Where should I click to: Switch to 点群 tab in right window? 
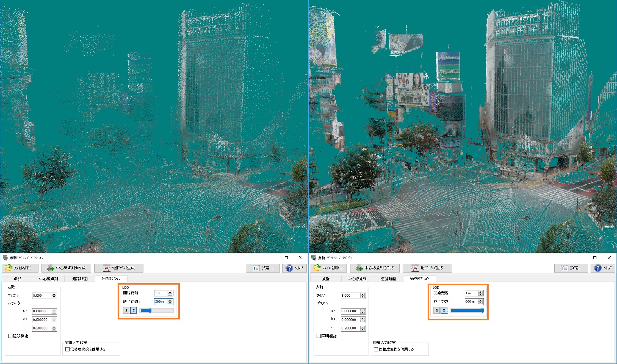[326, 279]
